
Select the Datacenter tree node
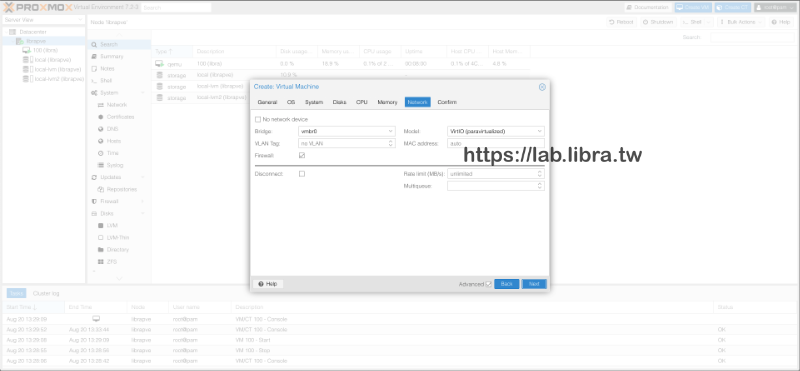click(33, 32)
